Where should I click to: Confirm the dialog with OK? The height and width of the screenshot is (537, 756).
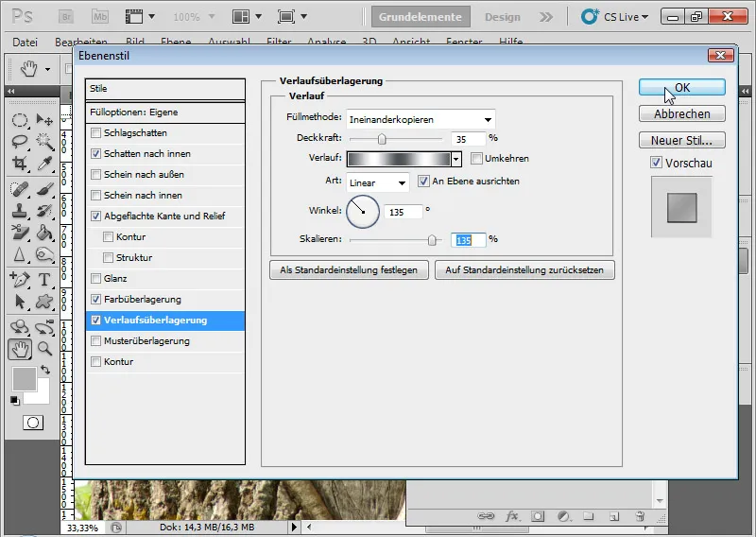pos(681,87)
